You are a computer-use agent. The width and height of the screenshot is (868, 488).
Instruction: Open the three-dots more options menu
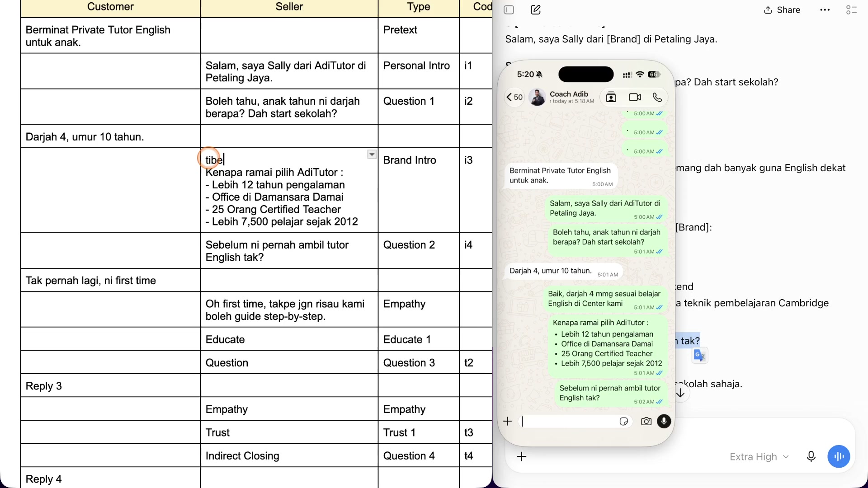click(825, 10)
